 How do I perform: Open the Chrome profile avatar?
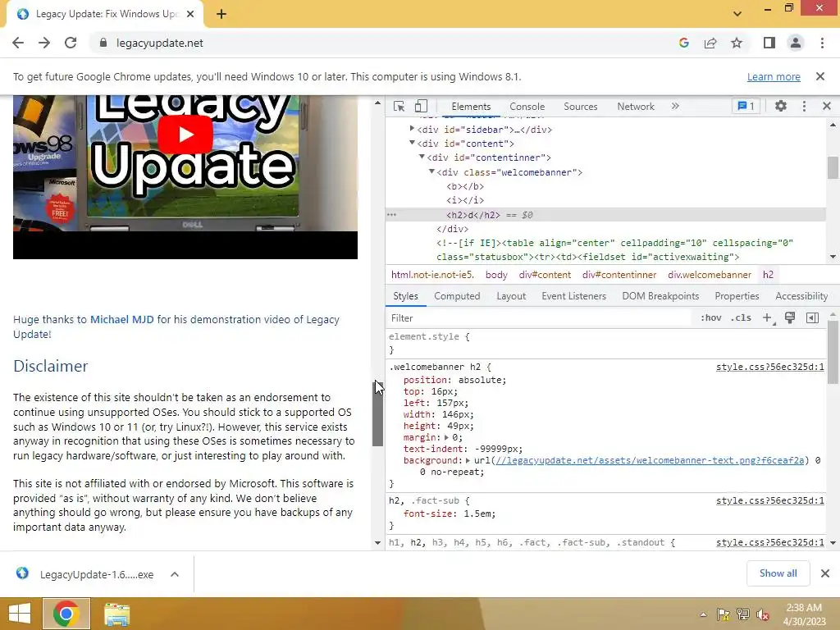(796, 43)
